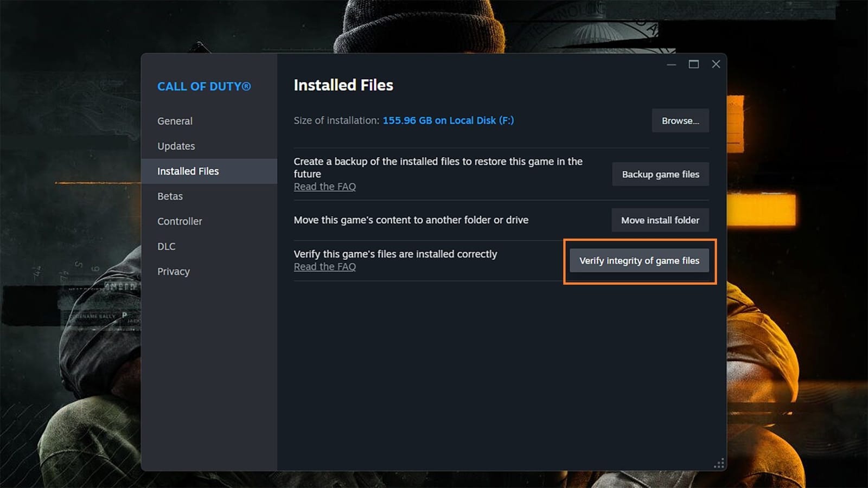The image size is (868, 488).
Task: Close the properties window
Action: point(716,64)
